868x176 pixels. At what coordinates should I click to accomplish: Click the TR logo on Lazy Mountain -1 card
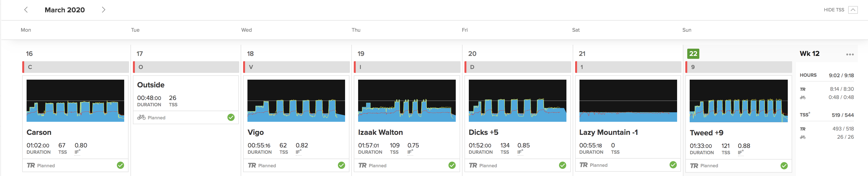pyautogui.click(x=583, y=165)
